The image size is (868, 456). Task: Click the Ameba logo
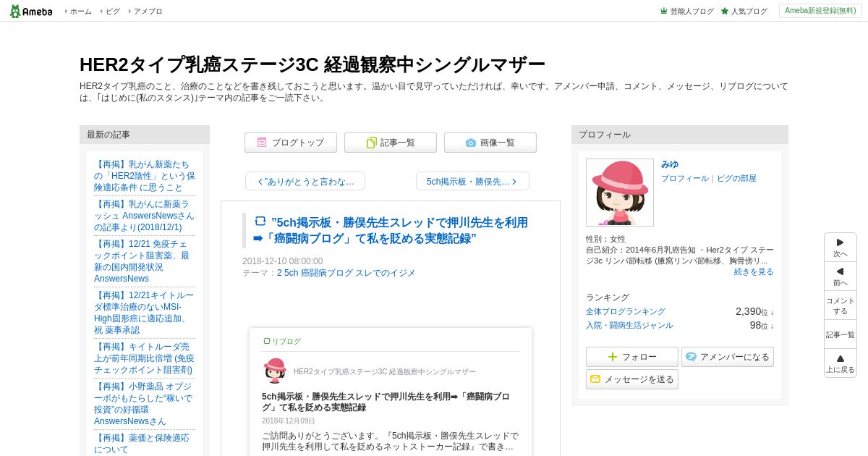click(30, 11)
